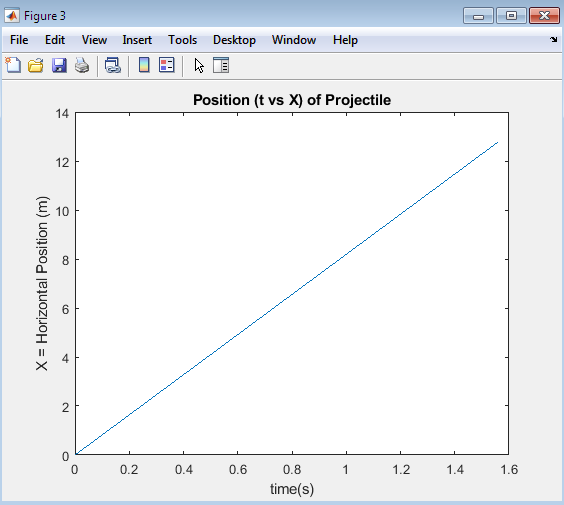Save the figure with the floppy icon
Viewport: 564px width, 505px height.
pyautogui.click(x=59, y=65)
